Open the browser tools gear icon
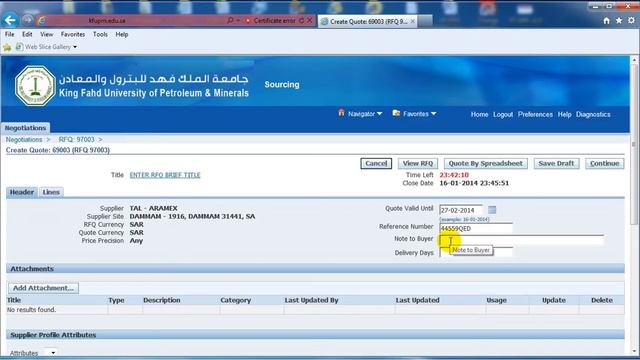 631,20
